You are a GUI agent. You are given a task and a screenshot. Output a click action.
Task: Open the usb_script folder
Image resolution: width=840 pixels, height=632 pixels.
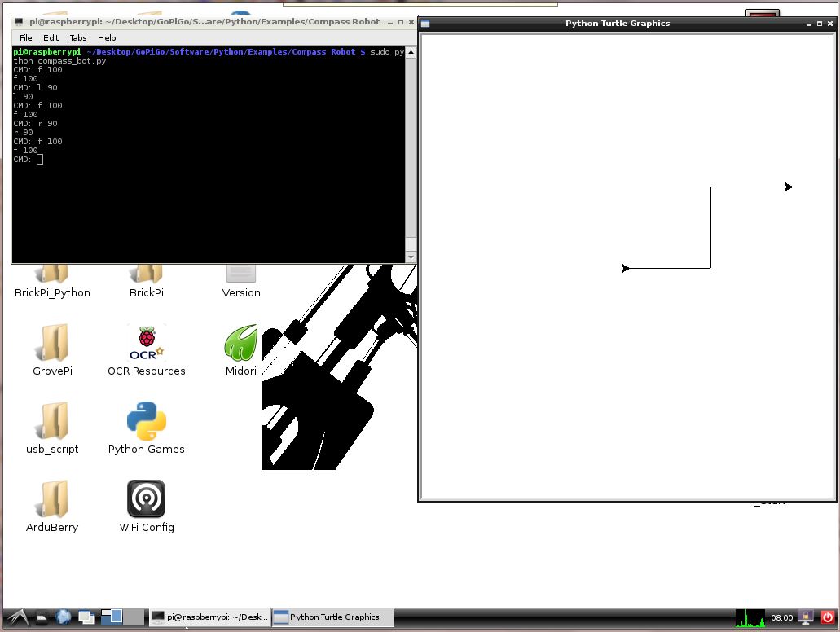(52, 428)
